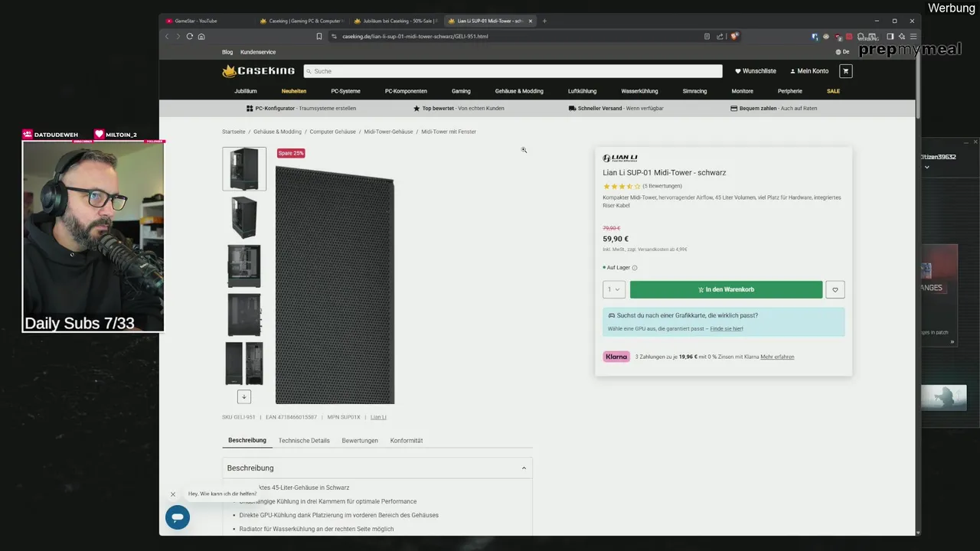Toggle browser sidebar panel icon
The image size is (980, 551).
click(890, 36)
